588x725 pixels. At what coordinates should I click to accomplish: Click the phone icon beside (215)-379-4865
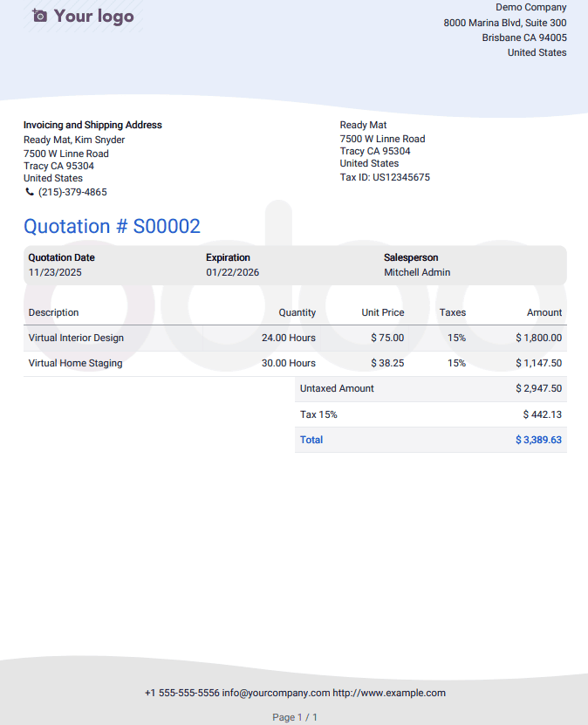[x=30, y=192]
